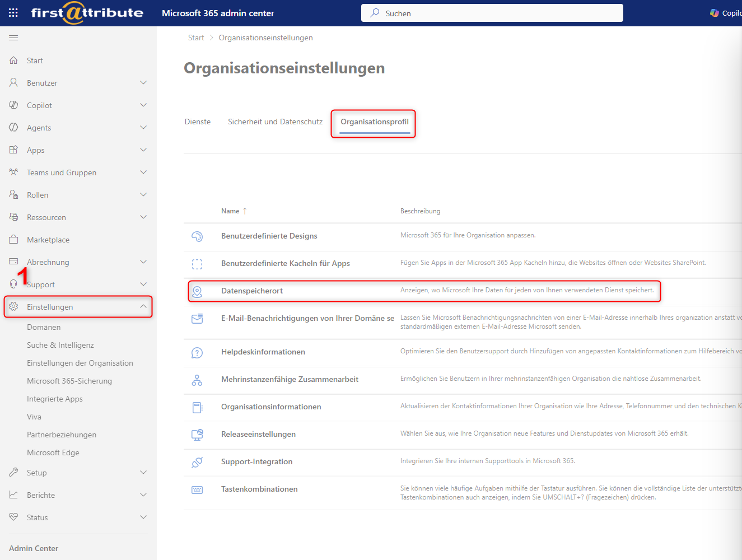
Task: Expand the Teams und Gruppen chevron
Action: pos(143,172)
